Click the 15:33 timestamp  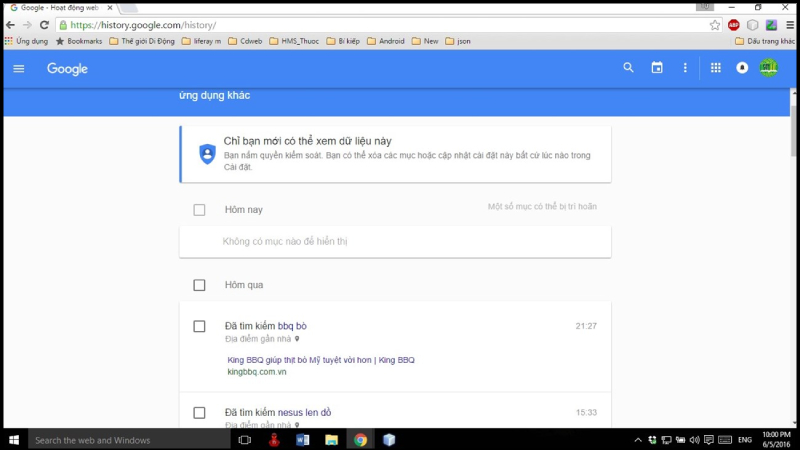pyautogui.click(x=586, y=412)
